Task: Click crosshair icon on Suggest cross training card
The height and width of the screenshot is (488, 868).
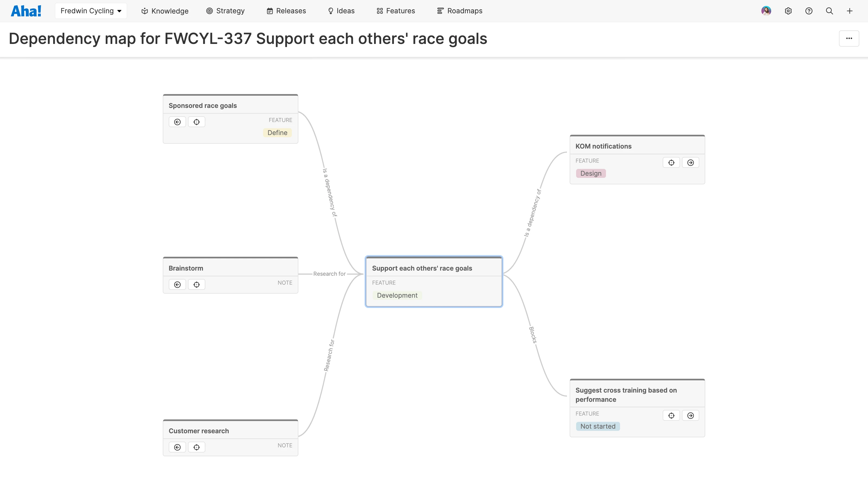Action: pos(671,415)
